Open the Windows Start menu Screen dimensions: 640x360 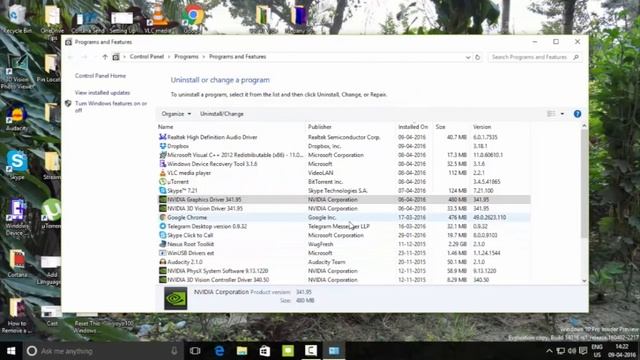11,351
